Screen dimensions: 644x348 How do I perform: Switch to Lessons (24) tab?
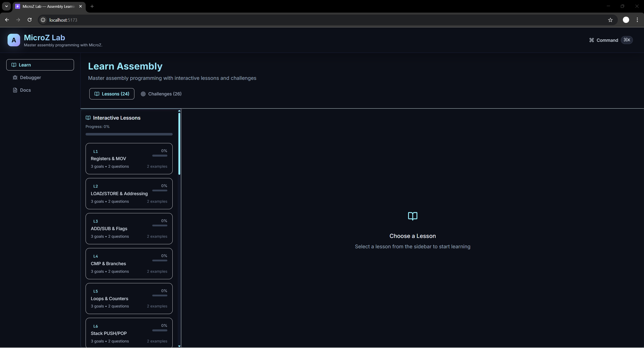tap(112, 94)
